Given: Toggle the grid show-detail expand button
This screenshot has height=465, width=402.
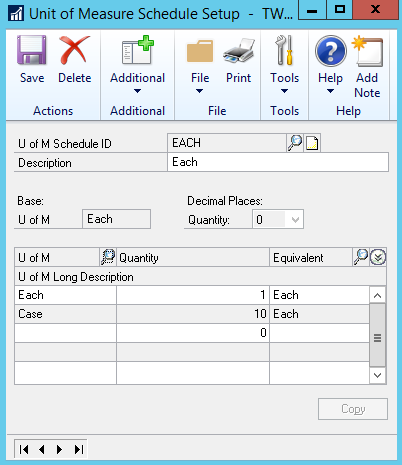Looking at the screenshot, I should pos(378,257).
